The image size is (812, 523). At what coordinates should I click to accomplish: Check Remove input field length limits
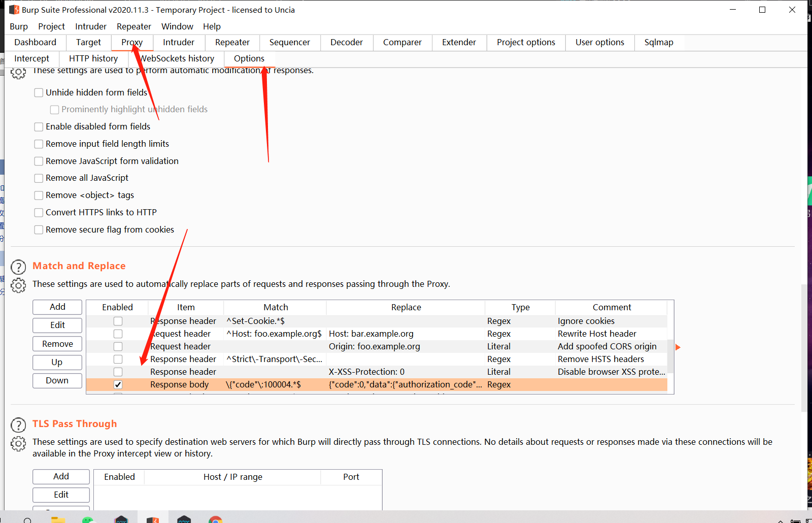39,144
